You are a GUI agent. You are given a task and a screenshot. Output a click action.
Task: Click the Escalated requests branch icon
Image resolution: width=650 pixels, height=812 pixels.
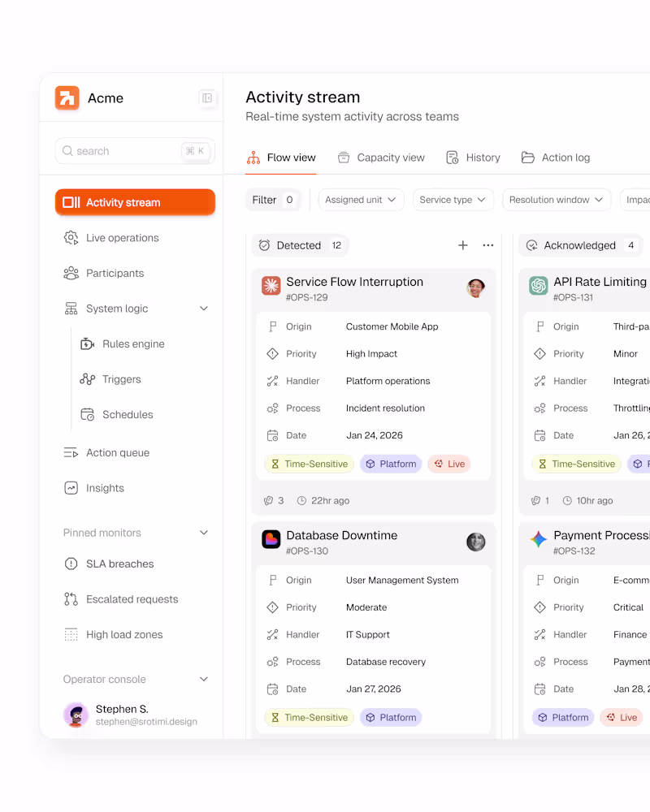pyautogui.click(x=71, y=599)
